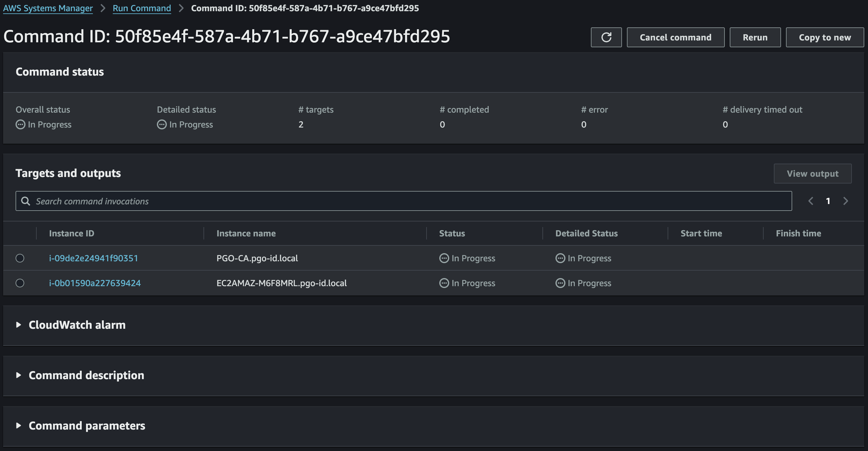868x451 pixels.
Task: Click the next page chevron icon
Action: point(846,201)
